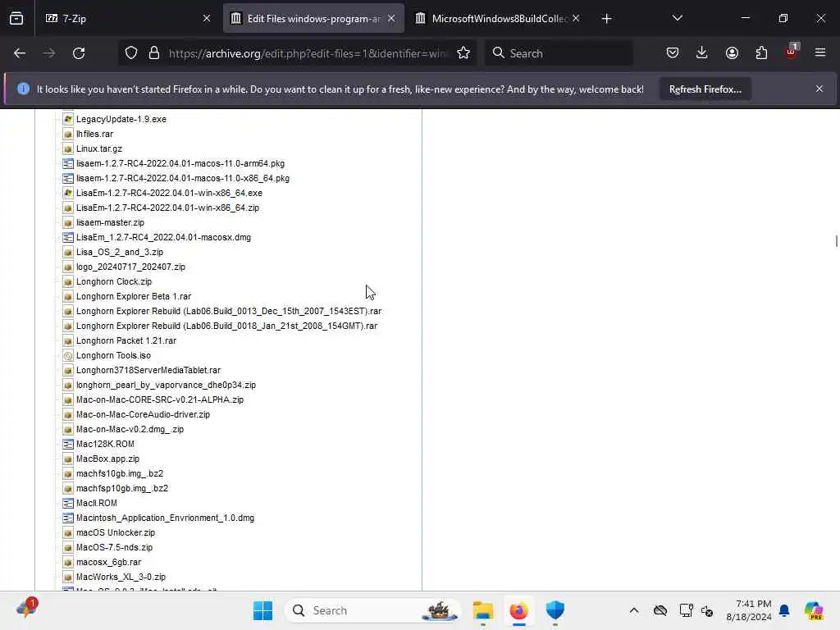
Task: Select Macintosh_Application_Envrionment_1.0.dmg
Action: [x=165, y=518]
